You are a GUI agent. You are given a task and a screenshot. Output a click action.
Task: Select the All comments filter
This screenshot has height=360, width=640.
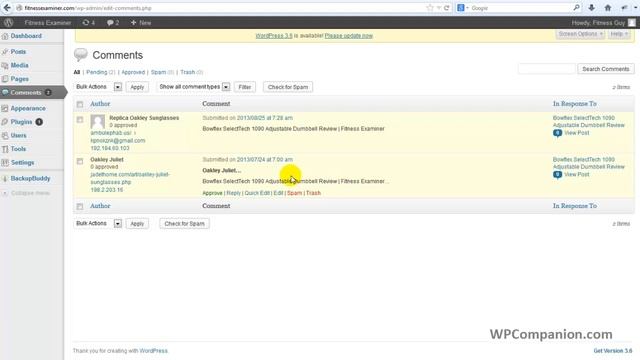[x=77, y=72]
